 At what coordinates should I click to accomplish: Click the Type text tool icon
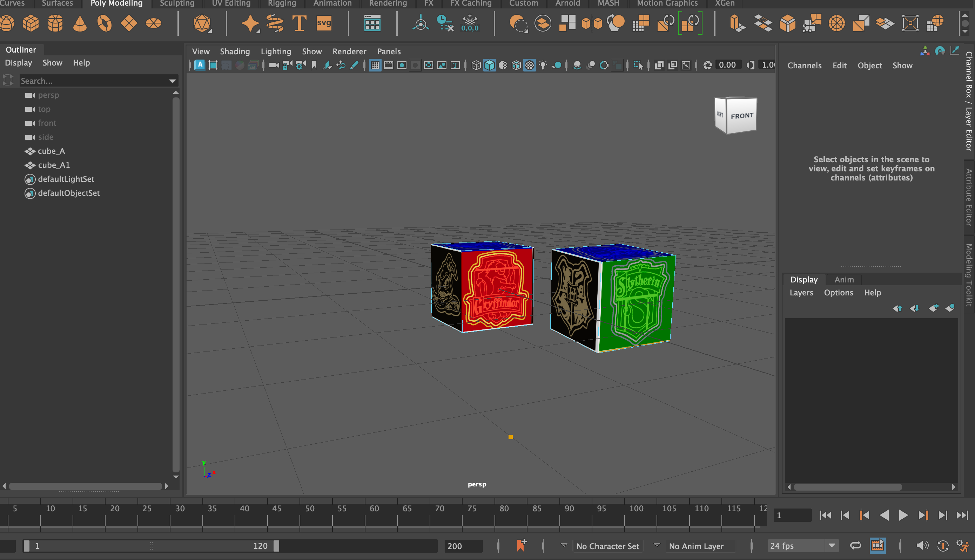tap(299, 23)
